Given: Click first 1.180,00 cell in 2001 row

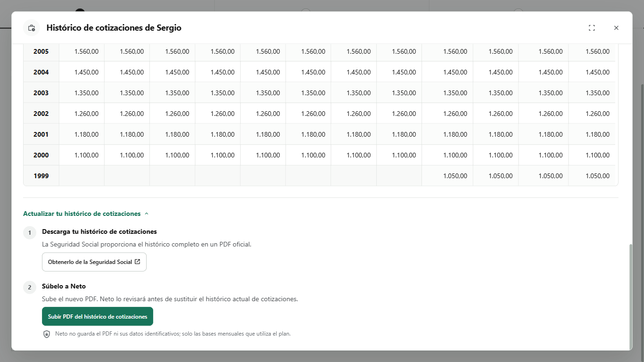Looking at the screenshot, I should (82, 134).
